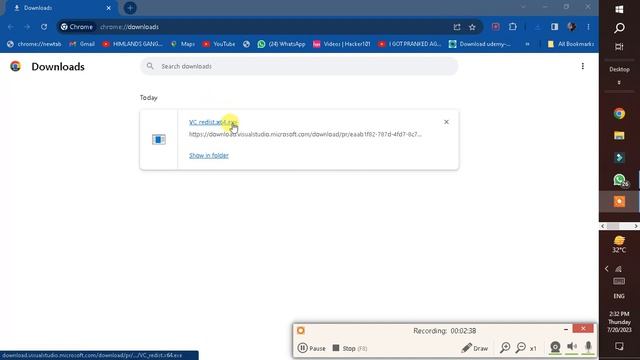
Task: Open Task View in taskbar
Action: tap(619, 47)
